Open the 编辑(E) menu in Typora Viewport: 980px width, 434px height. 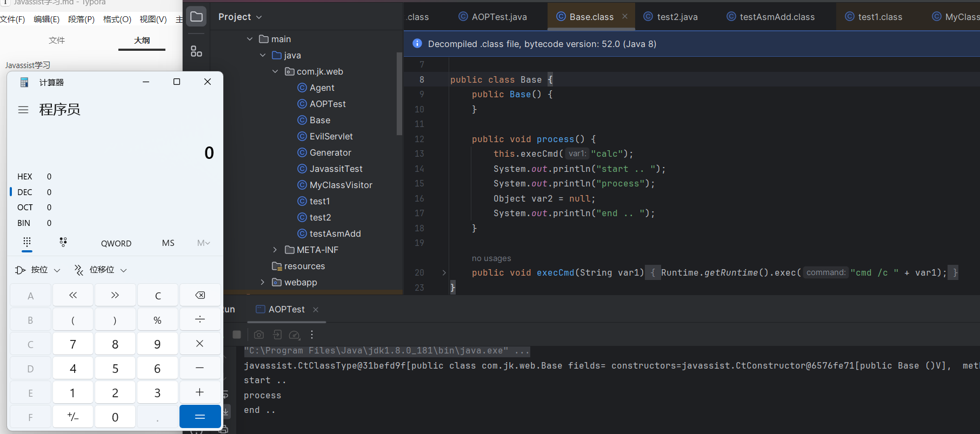(46, 19)
